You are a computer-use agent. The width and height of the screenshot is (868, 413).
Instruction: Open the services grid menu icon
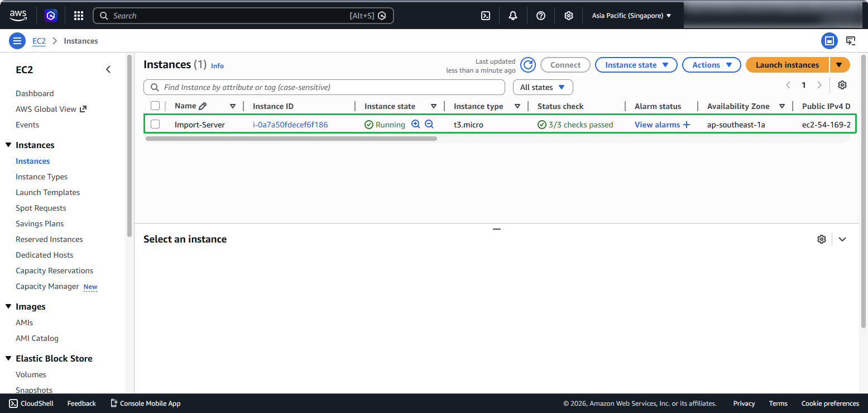pos(79,16)
